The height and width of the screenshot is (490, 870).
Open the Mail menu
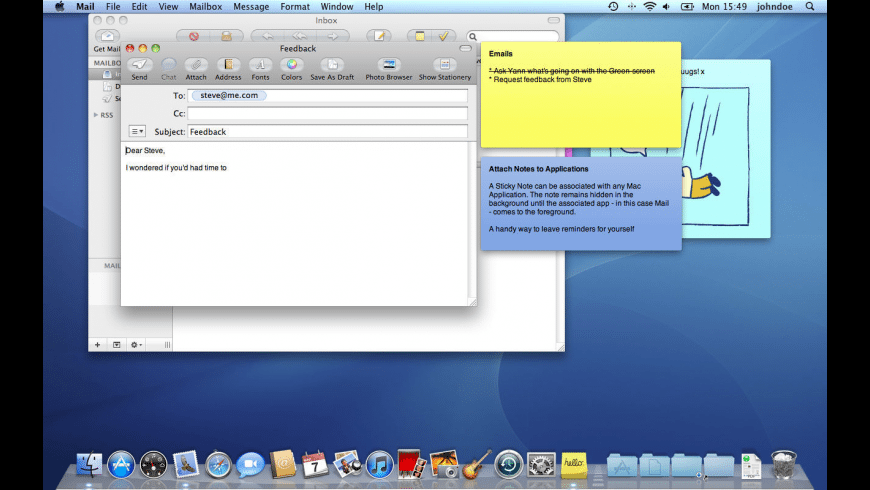pyautogui.click(x=85, y=7)
